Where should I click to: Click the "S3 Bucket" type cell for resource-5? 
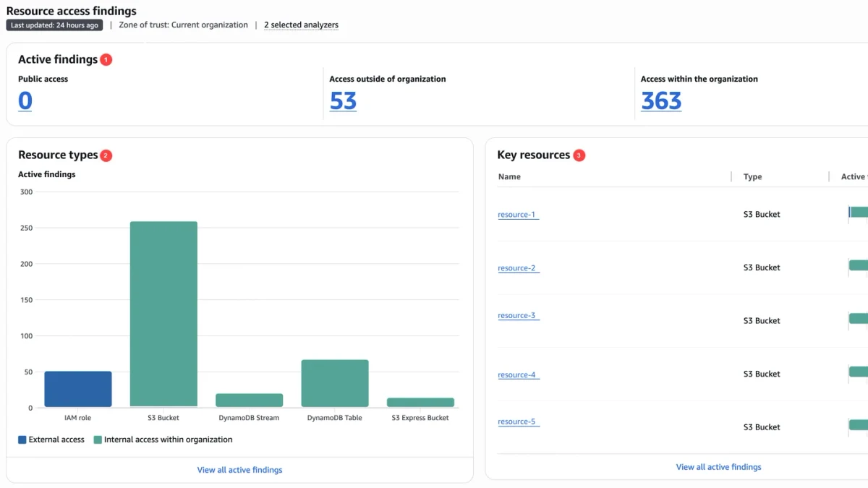pyautogui.click(x=762, y=427)
